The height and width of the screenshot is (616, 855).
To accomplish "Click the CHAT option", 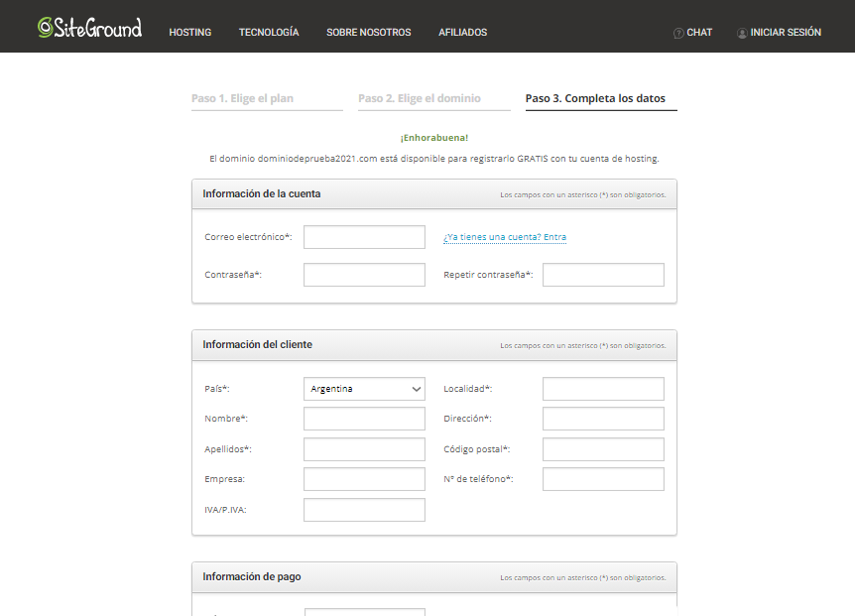I will tap(700, 32).
